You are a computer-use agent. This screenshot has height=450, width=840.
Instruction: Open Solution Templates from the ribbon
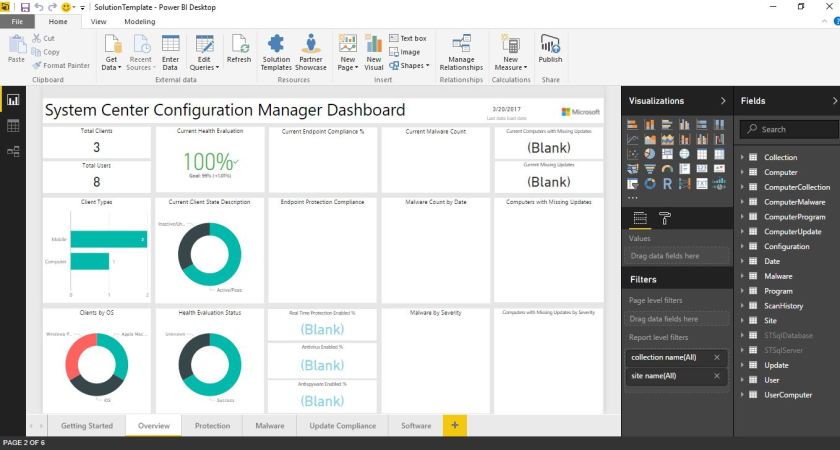[x=276, y=52]
